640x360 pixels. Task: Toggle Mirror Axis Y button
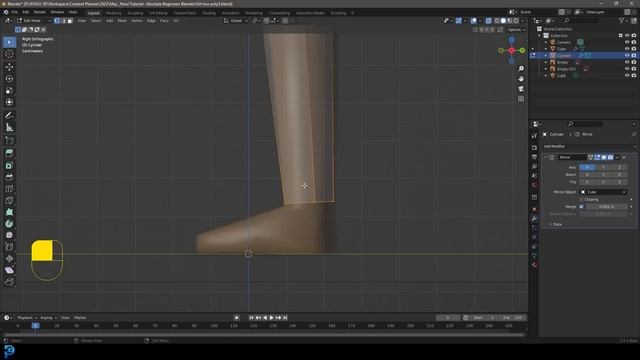[x=603, y=167]
